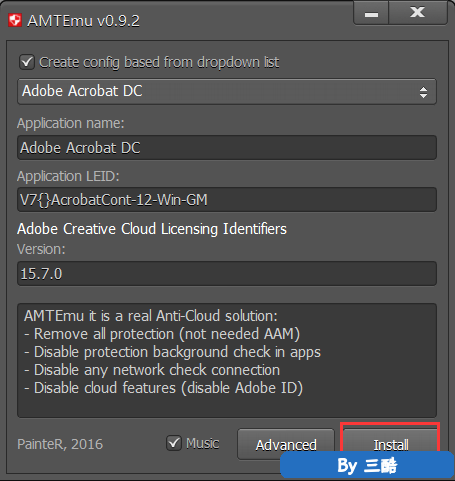Click the Install button
The image size is (455, 481).
[390, 440]
